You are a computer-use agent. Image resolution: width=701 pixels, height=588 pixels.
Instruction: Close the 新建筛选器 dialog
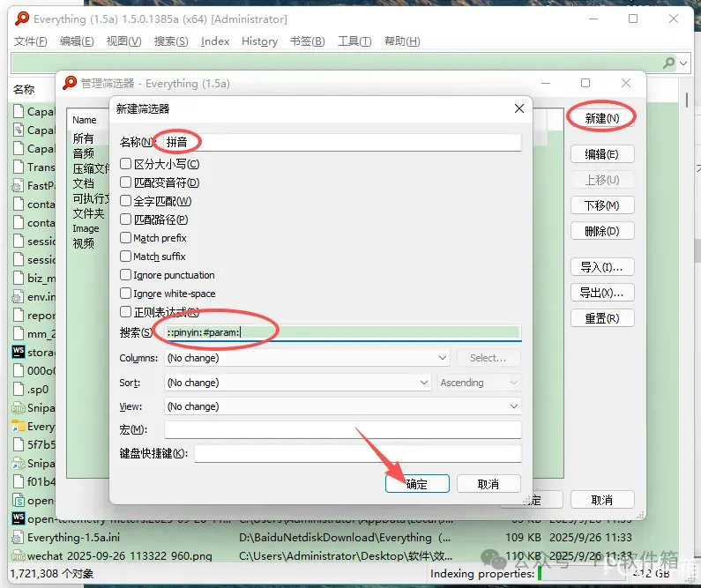click(519, 108)
